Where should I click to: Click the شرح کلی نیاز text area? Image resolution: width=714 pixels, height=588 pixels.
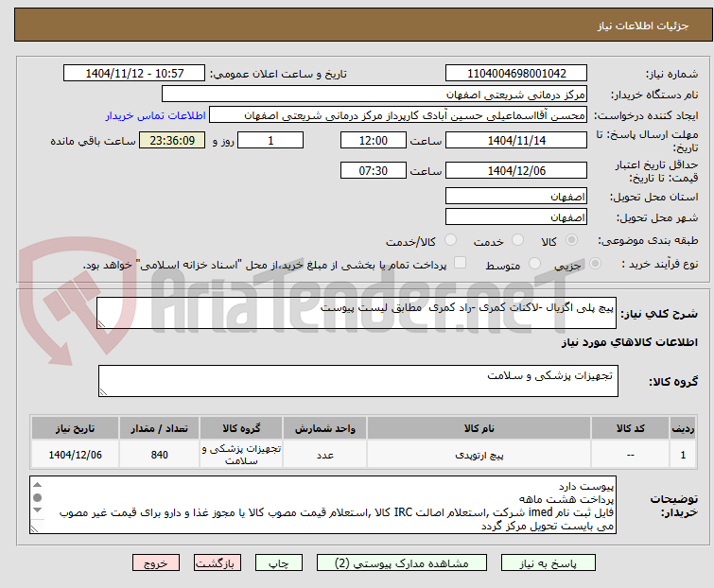click(x=357, y=313)
